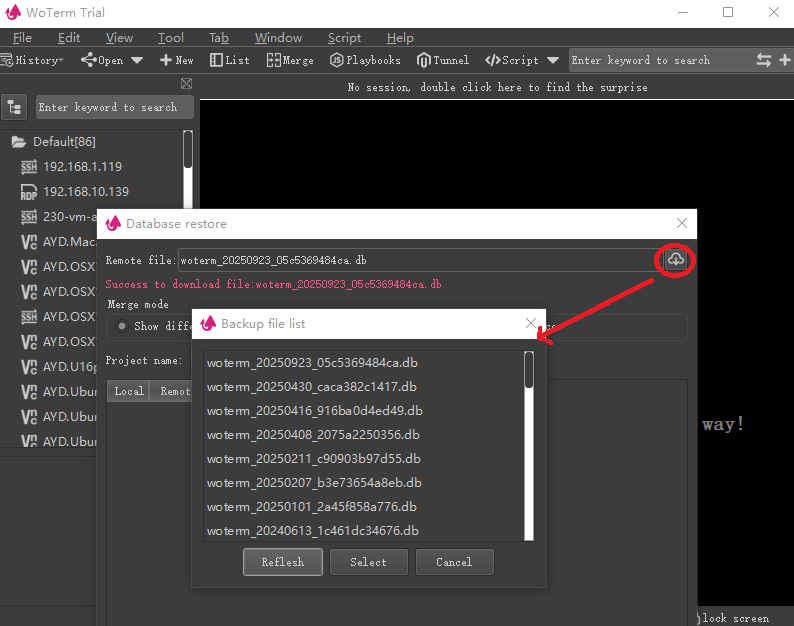Click the Reflesh button

[x=282, y=562]
